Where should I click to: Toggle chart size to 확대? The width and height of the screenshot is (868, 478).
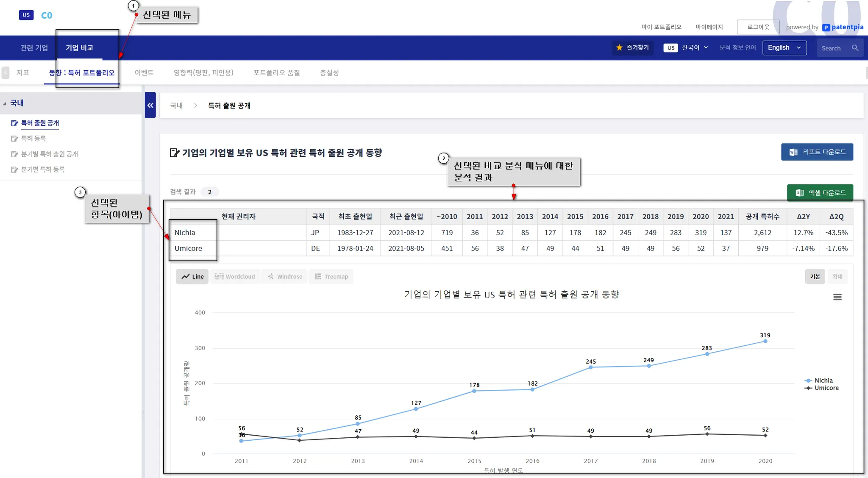tap(837, 277)
